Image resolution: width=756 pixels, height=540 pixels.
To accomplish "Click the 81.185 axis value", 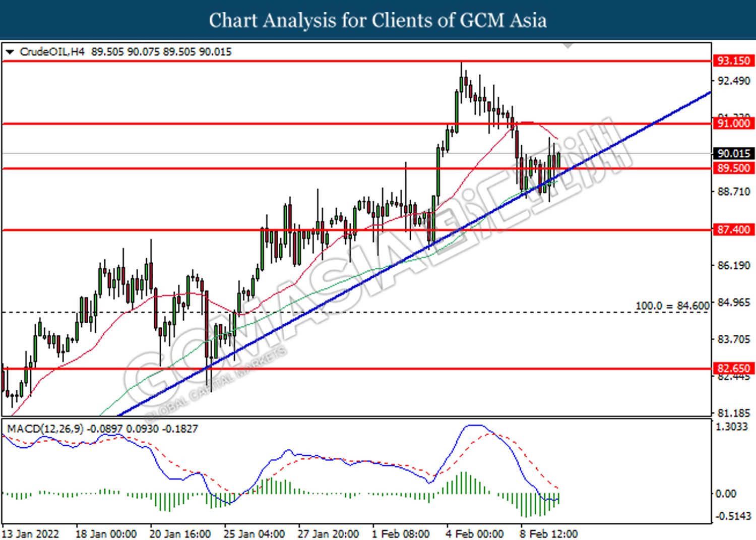I will 734,413.
